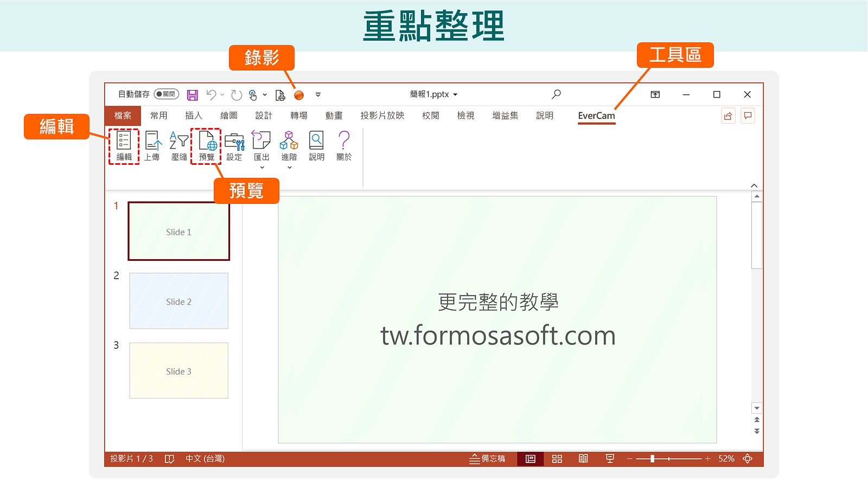Switch to reading view
Image resolution: width=868 pixels, height=488 pixels.
[583, 459]
